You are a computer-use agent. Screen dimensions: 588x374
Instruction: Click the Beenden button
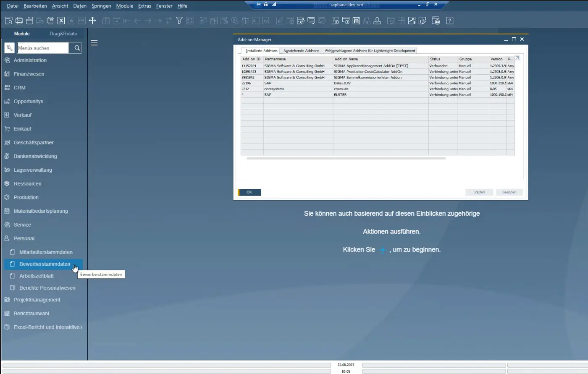tap(509, 192)
